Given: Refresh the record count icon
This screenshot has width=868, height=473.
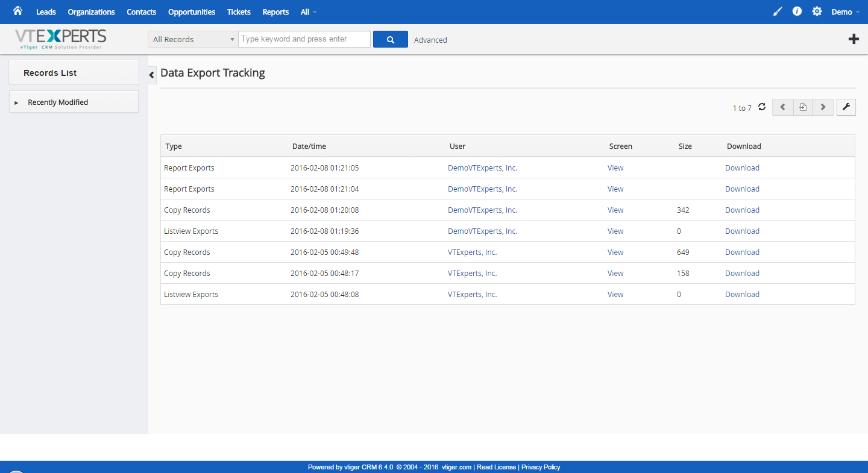Looking at the screenshot, I should point(762,107).
